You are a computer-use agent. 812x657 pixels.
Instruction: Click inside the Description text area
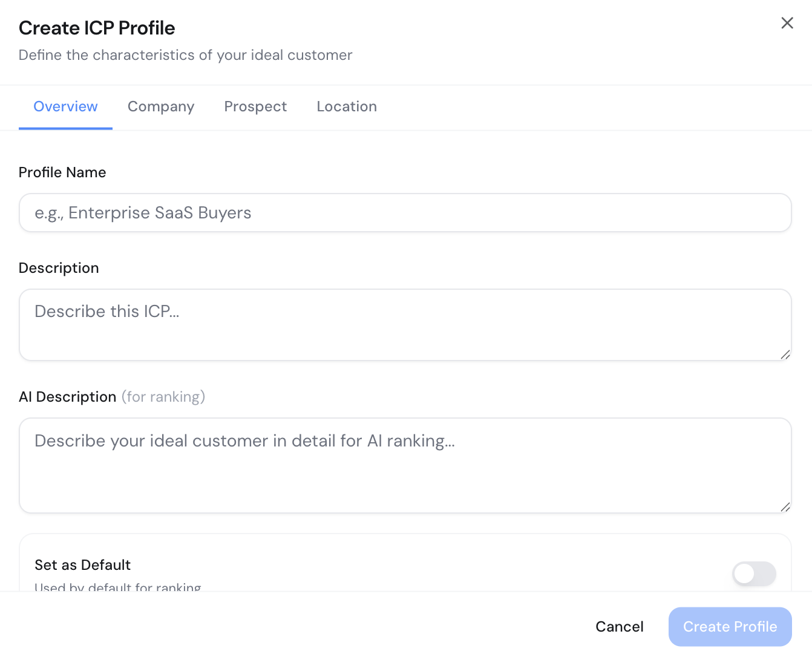[x=405, y=325]
